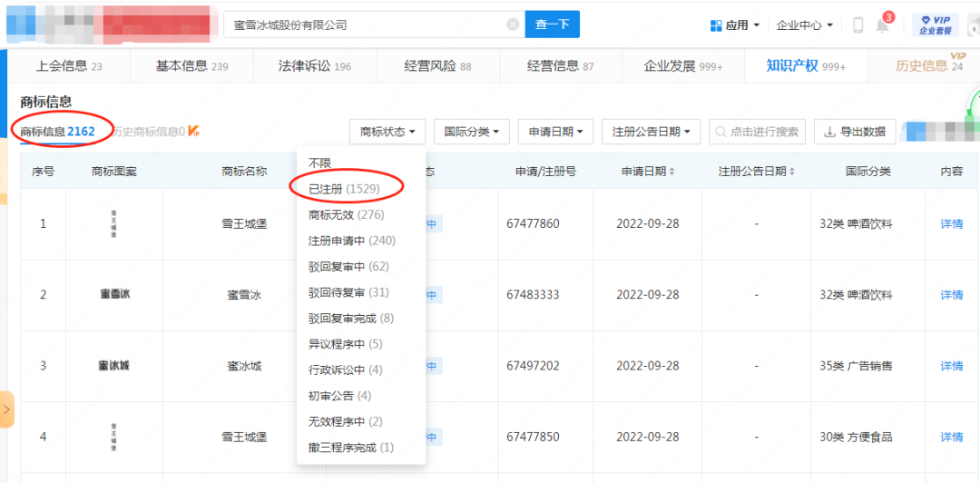Click the 点击进行搜索 search field
This screenshot has height=483, width=980.
[x=757, y=132]
